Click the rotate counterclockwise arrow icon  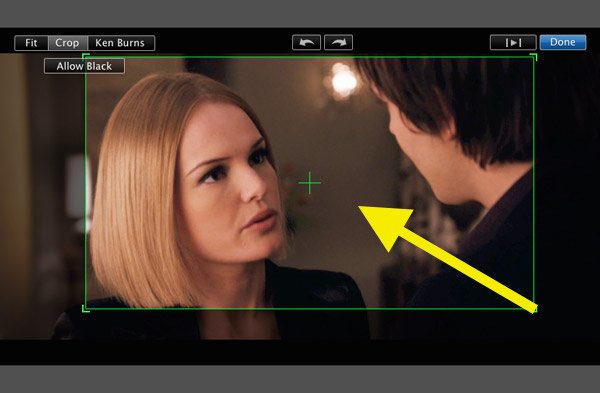click(306, 42)
